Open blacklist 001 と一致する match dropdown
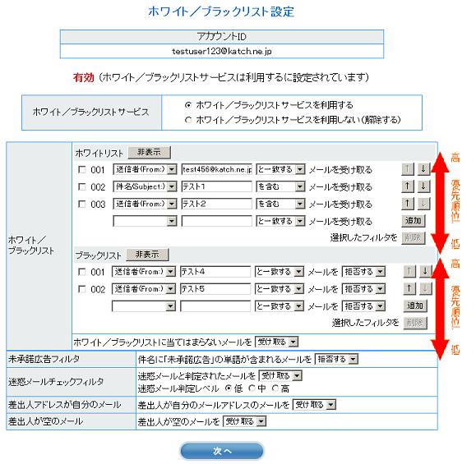 click(x=280, y=272)
